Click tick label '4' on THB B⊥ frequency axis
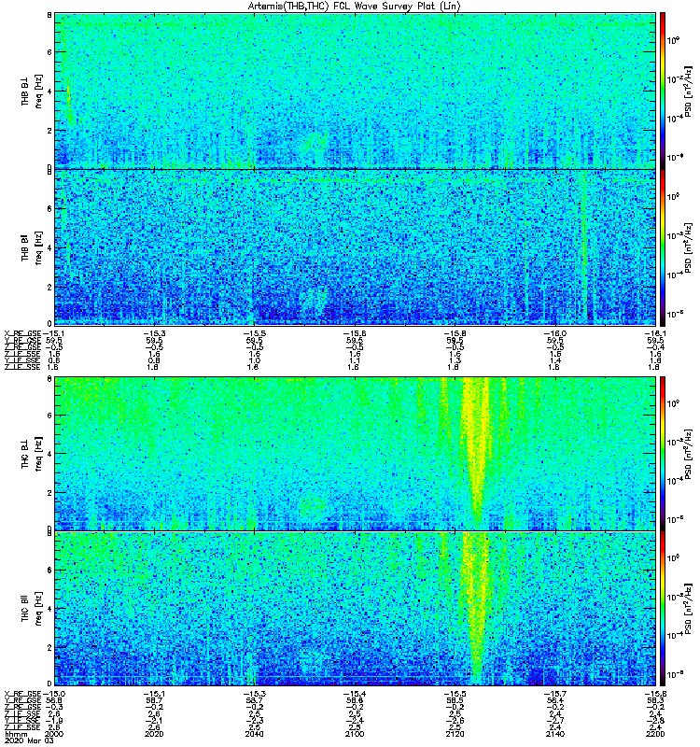 (x=49, y=91)
